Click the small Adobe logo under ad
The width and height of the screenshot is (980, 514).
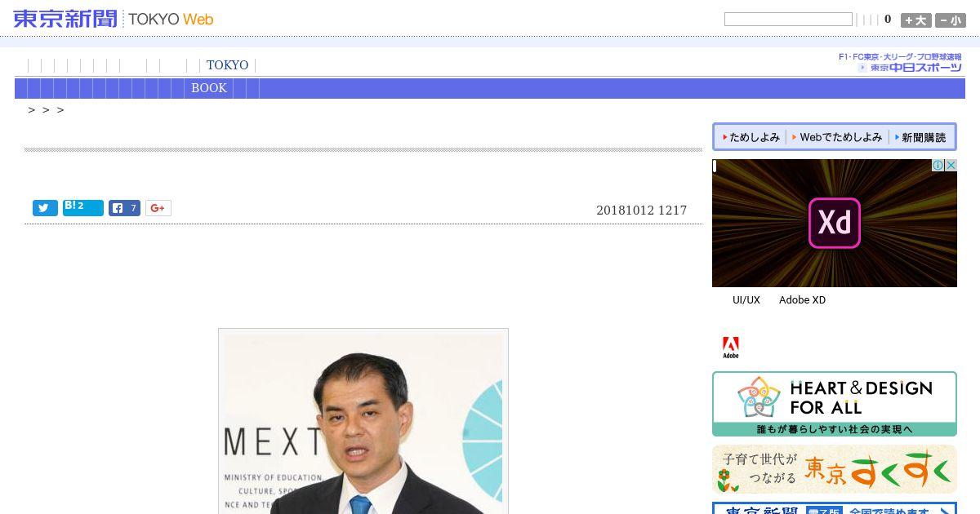point(731,348)
